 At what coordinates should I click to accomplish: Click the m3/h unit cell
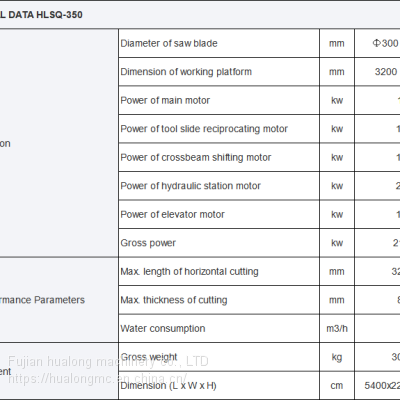337,329
